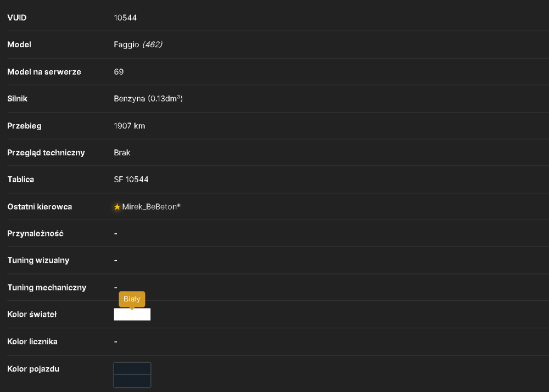Screen dimensions: 549x392
Task: Click the dash value in Tuning wizualny row
Action: pyautogui.click(x=115, y=260)
